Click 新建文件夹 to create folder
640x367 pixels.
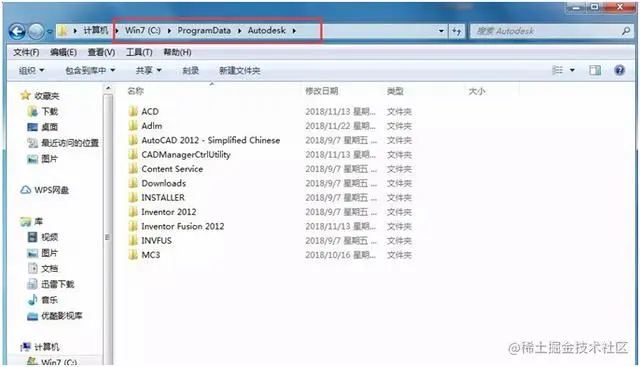[240, 71]
